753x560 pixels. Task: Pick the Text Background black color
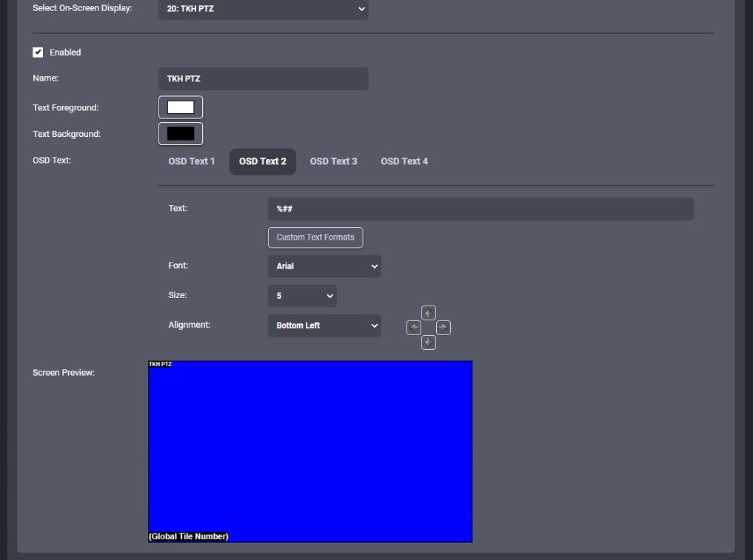(x=181, y=134)
